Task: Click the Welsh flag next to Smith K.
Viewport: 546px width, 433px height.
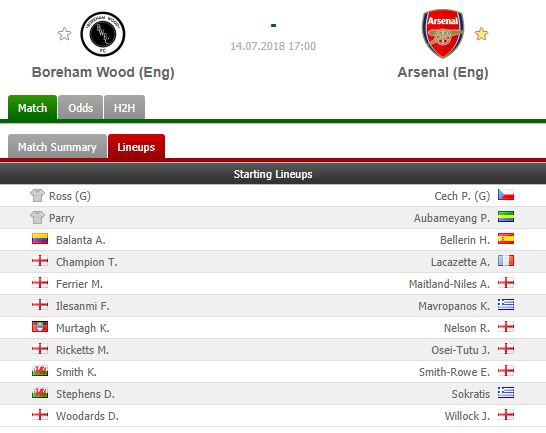Action: point(40,371)
